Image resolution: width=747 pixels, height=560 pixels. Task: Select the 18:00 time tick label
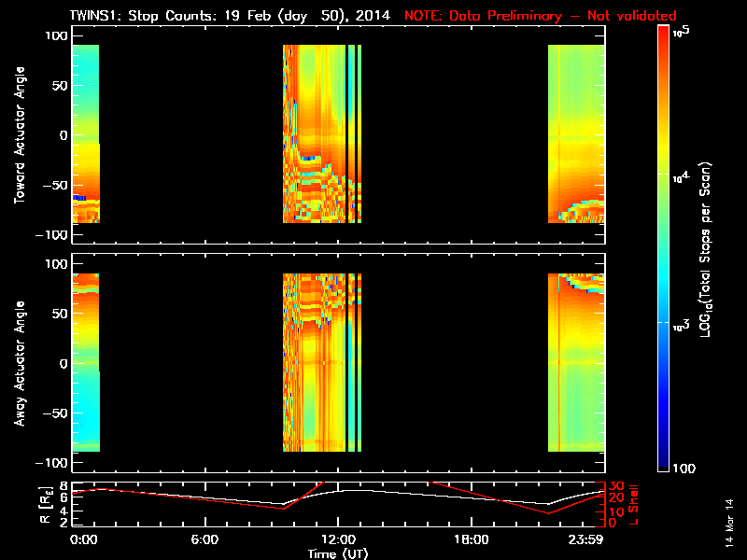[x=471, y=540]
